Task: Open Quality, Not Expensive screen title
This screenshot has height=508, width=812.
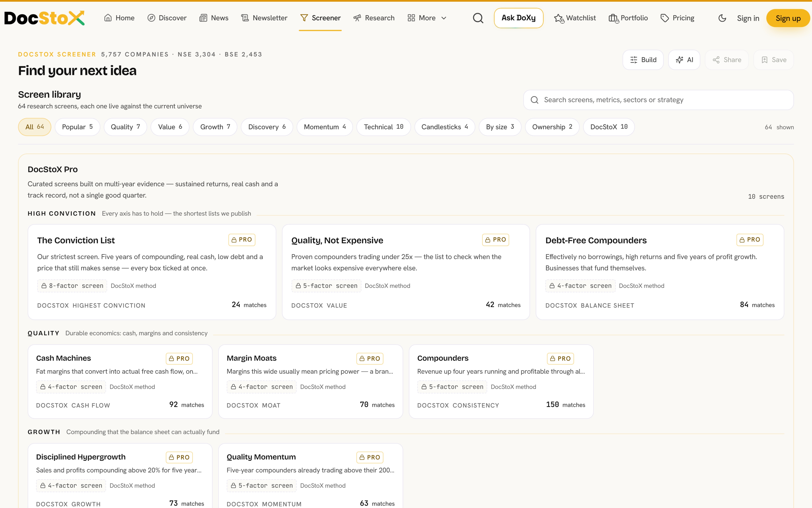Action: click(x=337, y=240)
